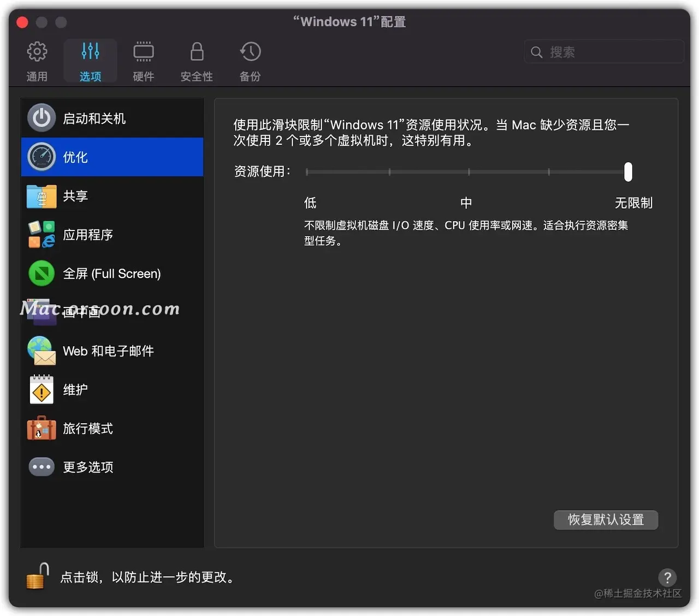
Task: Choose the 全屏 (Full Screen) green icon
Action: (x=42, y=273)
